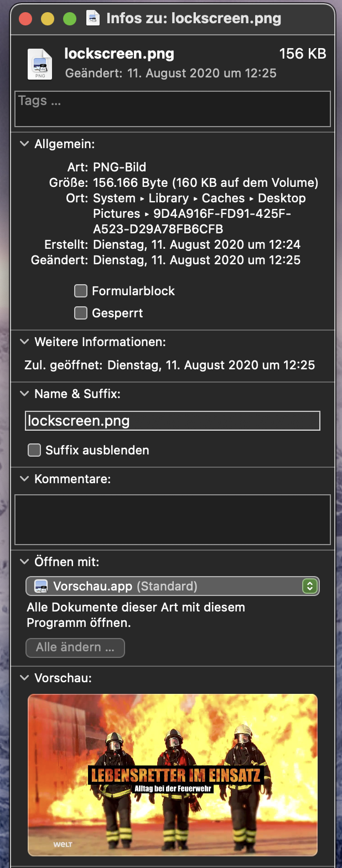342x868 pixels.
Task: Check the Suffix ausblenden option
Action: coord(34,450)
